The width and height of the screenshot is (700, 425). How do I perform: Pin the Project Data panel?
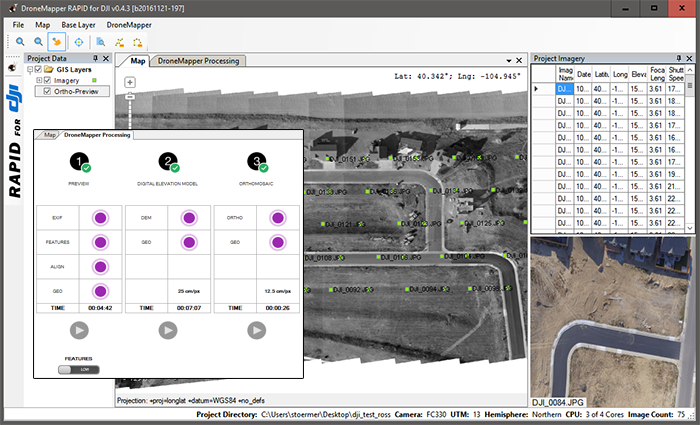click(x=97, y=58)
